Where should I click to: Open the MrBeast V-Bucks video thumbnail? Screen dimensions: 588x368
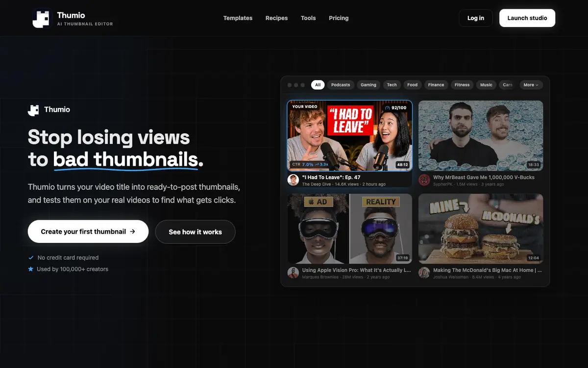pyautogui.click(x=481, y=135)
